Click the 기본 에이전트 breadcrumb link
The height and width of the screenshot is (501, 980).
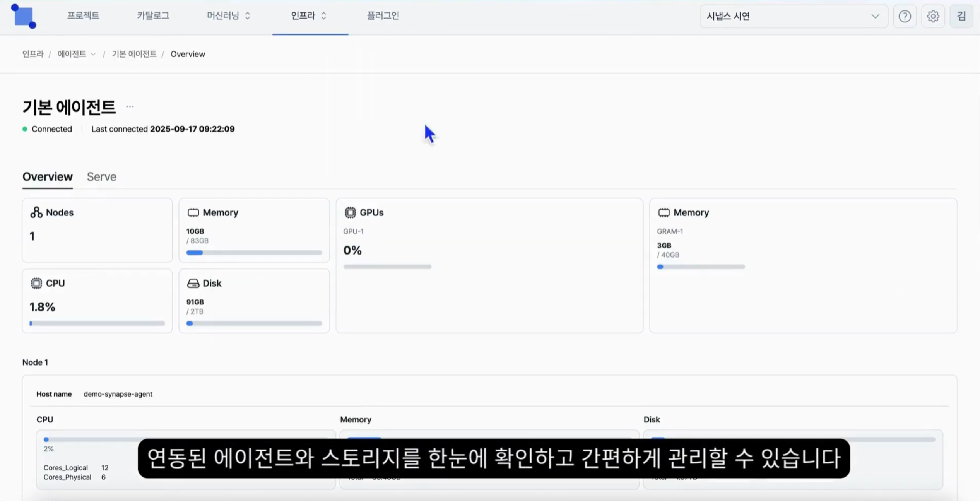tap(134, 54)
